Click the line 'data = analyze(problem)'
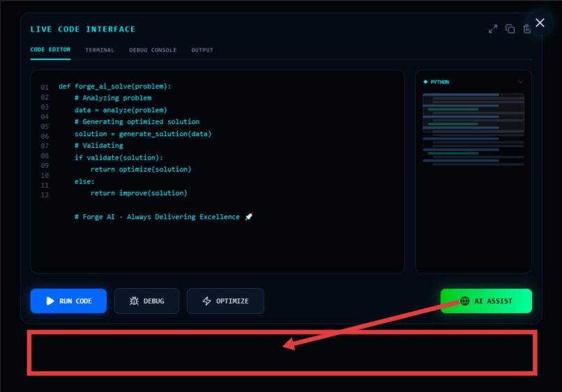562x392 pixels. (121, 110)
